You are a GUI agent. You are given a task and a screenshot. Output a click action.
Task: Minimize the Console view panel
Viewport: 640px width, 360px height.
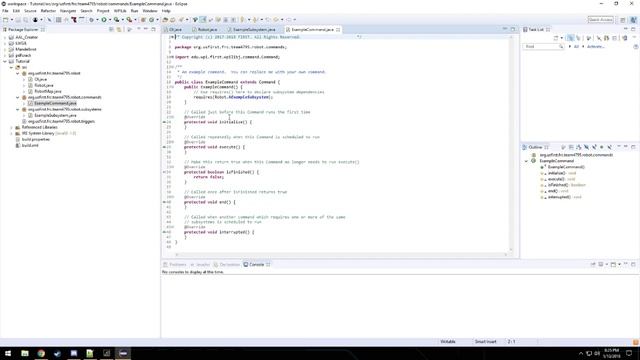coord(626,264)
